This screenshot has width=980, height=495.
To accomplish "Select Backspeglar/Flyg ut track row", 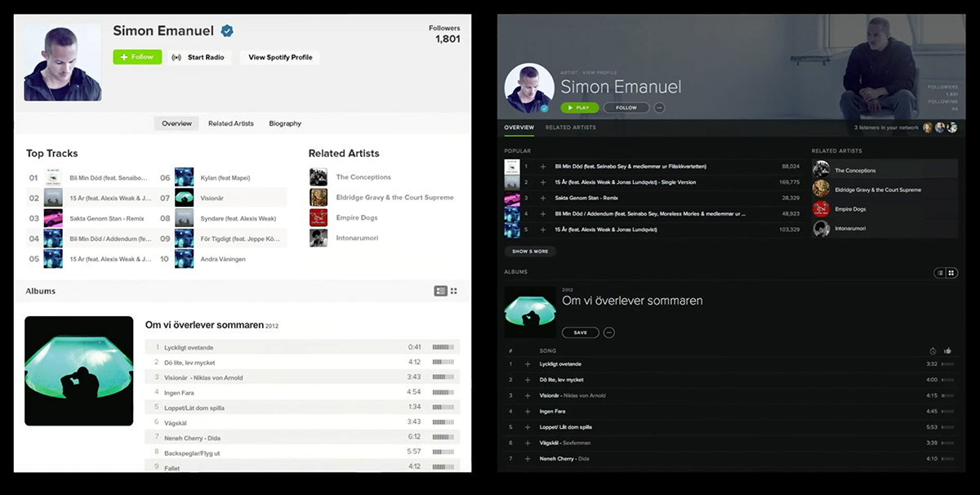I will (303, 452).
